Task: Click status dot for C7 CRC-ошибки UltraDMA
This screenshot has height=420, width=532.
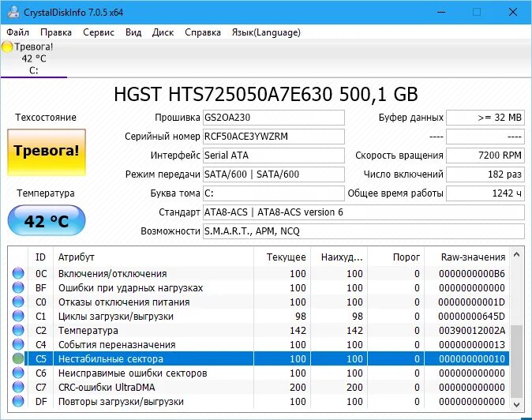Action: (x=18, y=387)
